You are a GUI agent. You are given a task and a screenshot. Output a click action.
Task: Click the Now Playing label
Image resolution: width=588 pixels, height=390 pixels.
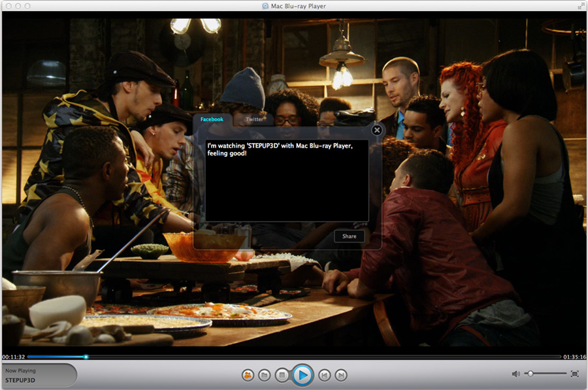(x=21, y=370)
